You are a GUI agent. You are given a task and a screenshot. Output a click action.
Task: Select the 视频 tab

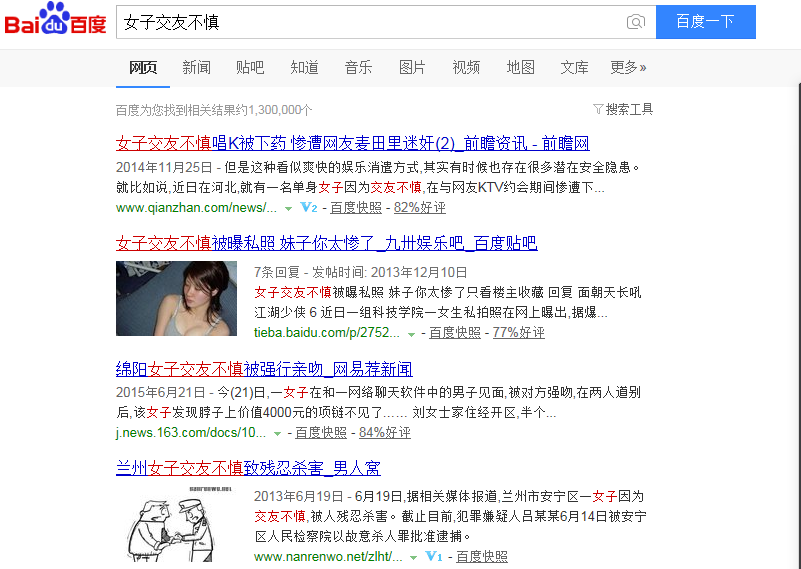tap(466, 67)
